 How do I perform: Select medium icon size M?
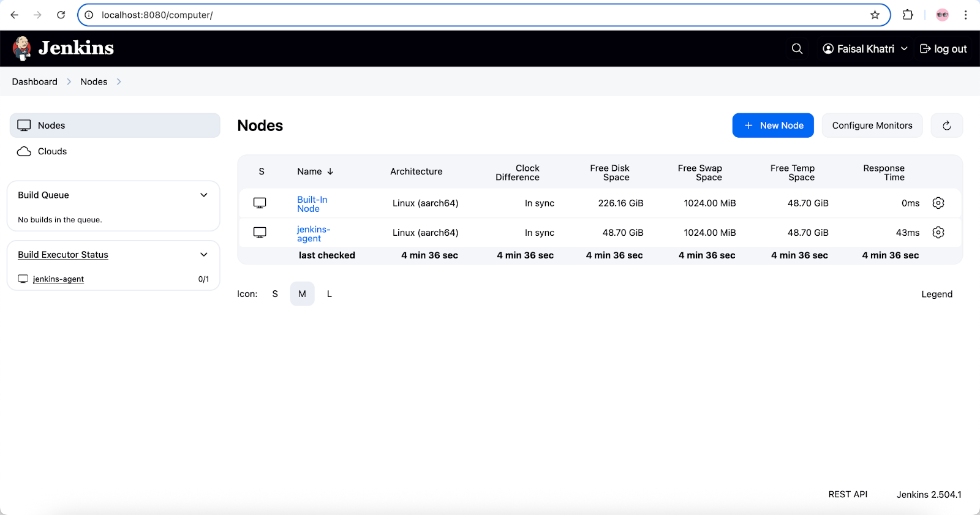(x=302, y=294)
